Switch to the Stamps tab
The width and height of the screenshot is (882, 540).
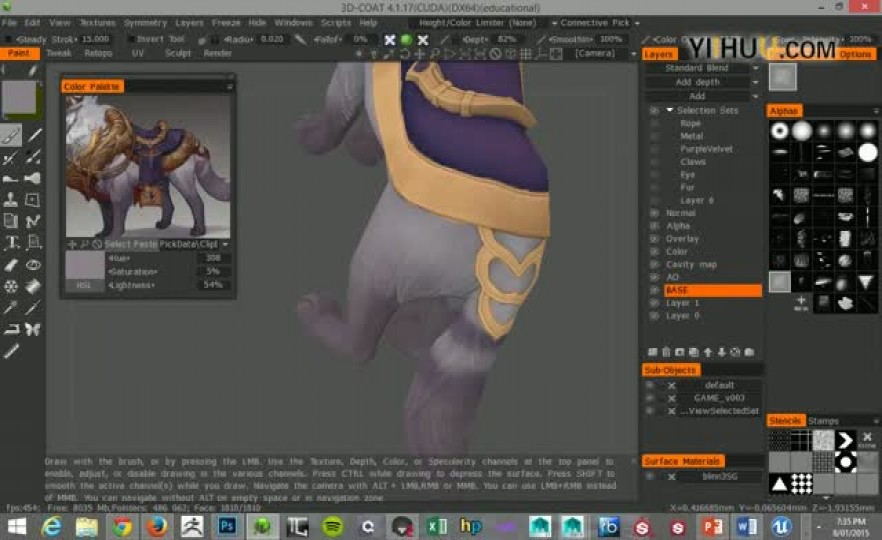click(x=823, y=421)
